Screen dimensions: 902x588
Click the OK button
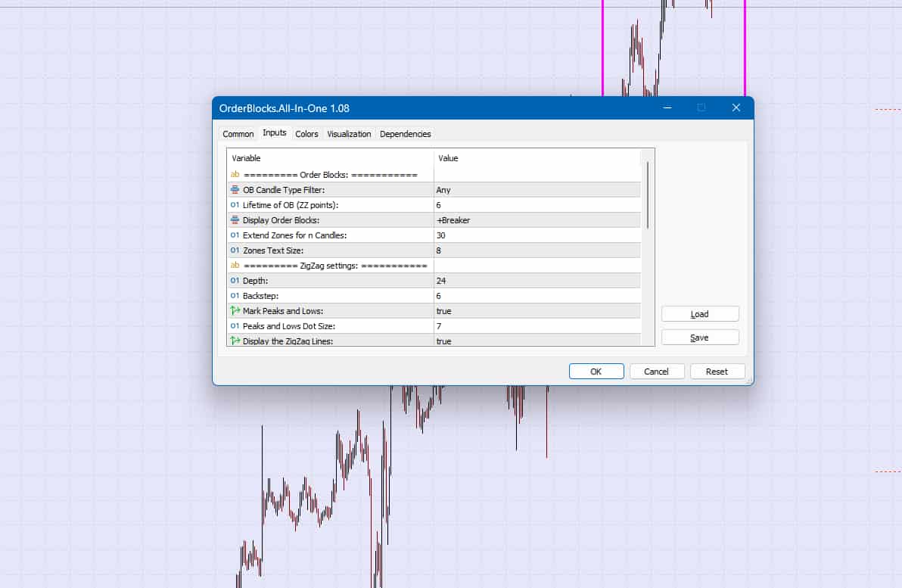(596, 372)
